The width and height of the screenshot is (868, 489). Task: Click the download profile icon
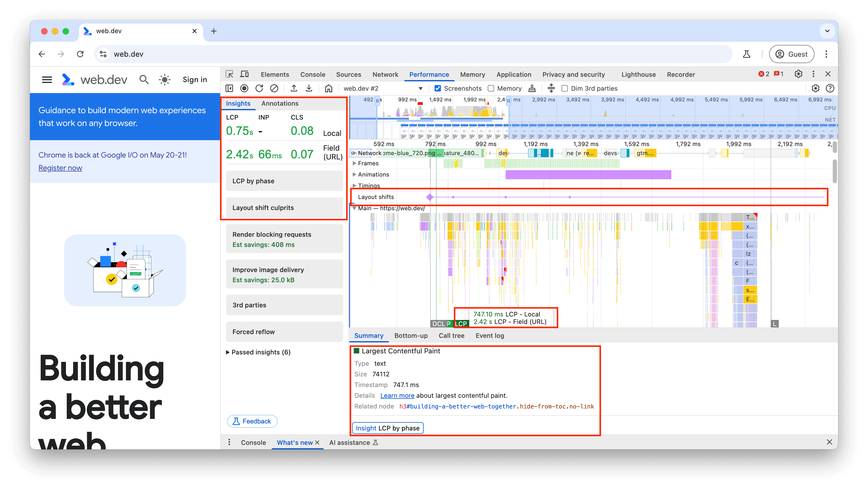click(309, 88)
